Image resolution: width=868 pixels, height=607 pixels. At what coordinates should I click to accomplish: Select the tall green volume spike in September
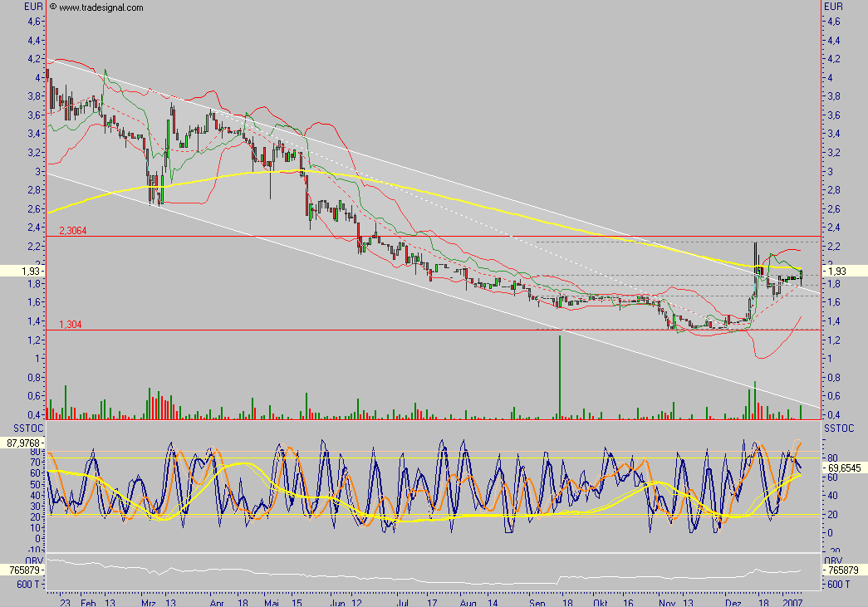point(561,374)
